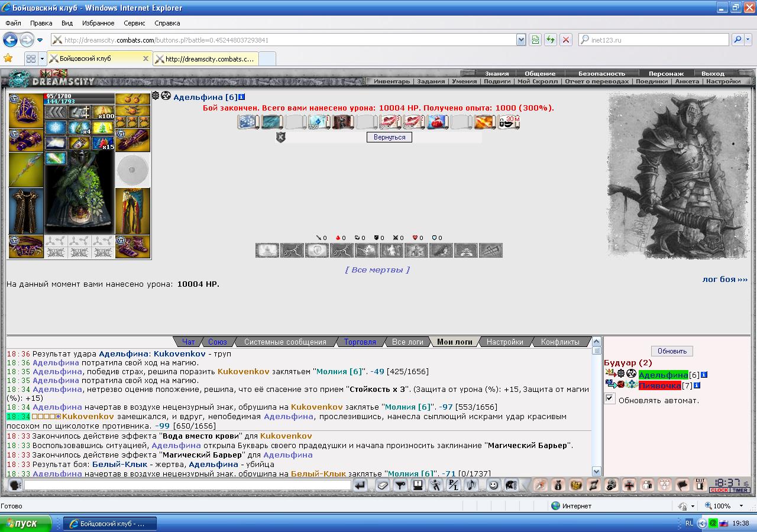Click the chat message input field
Viewport: 757px width, 532px height.
pos(187,485)
